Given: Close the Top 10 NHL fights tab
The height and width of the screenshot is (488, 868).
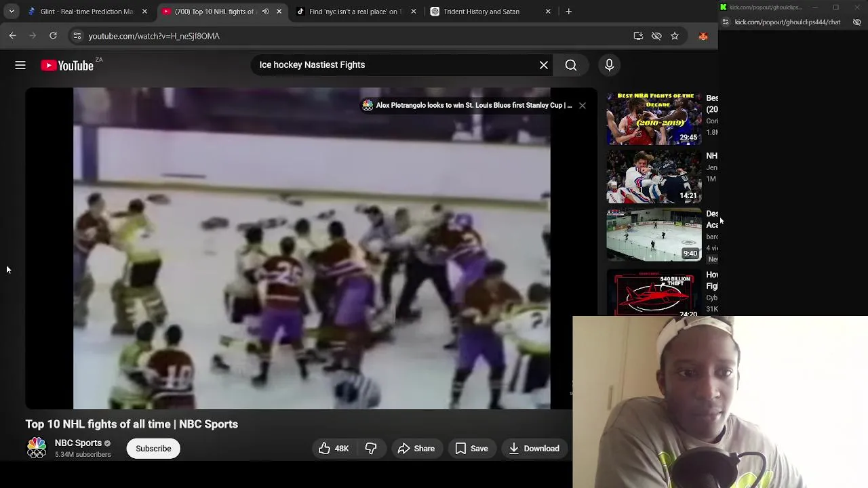Looking at the screenshot, I should pos(279,12).
